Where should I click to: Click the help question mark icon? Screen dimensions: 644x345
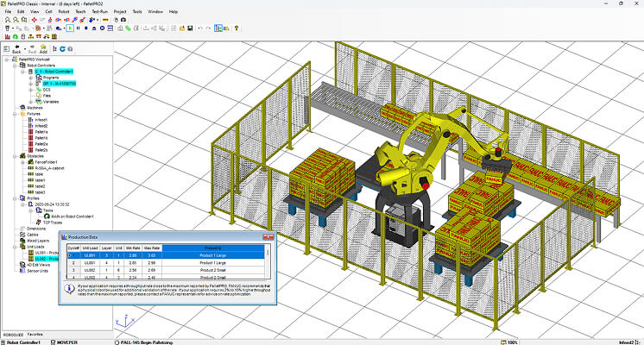(x=237, y=28)
